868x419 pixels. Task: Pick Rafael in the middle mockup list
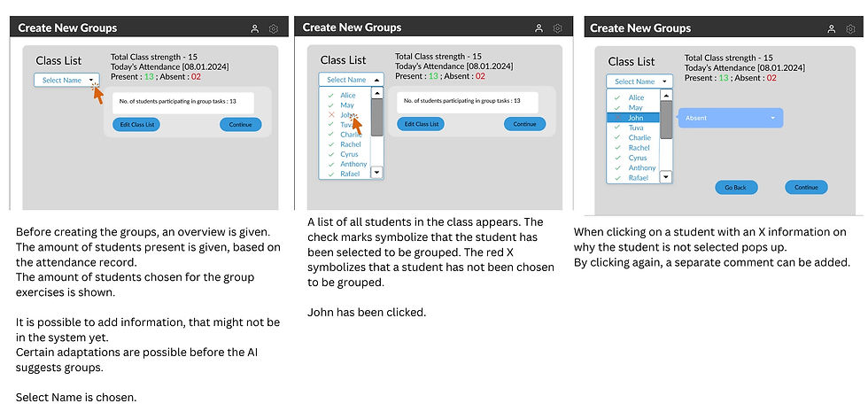pyautogui.click(x=351, y=174)
